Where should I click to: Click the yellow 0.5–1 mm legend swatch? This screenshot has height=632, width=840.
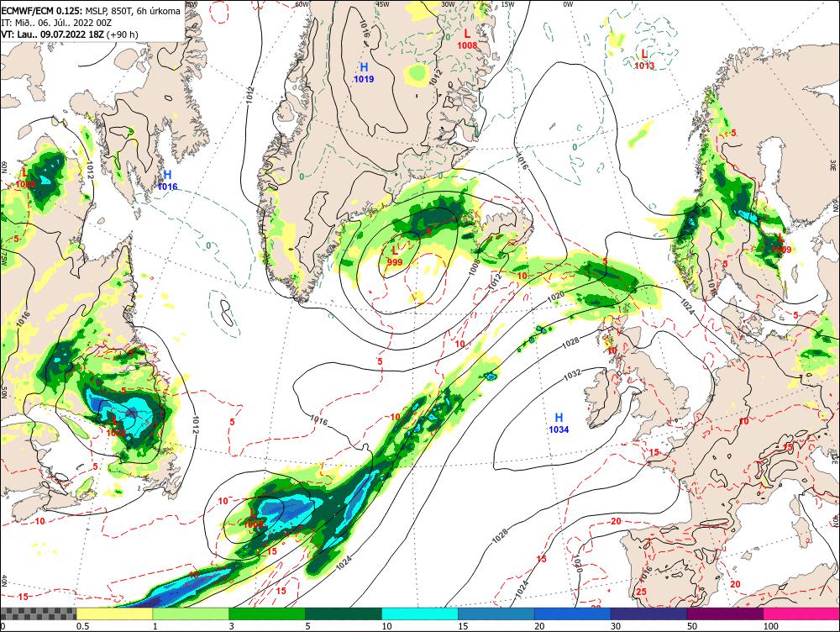point(114,614)
